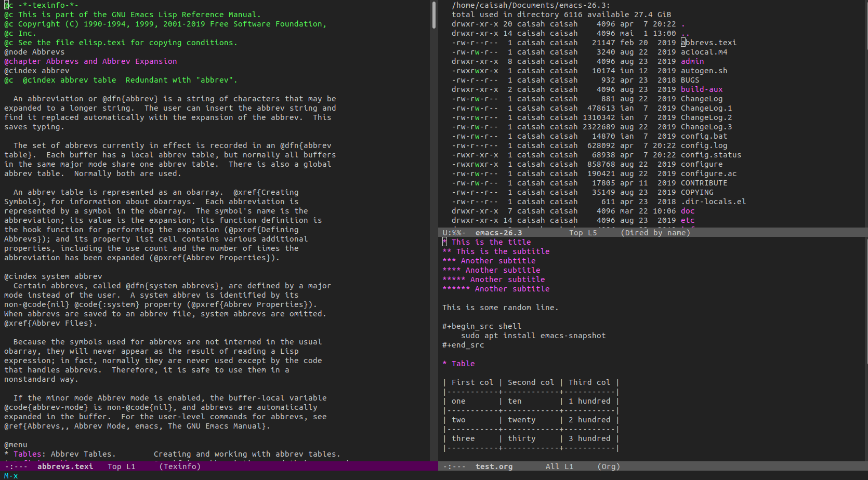The height and width of the screenshot is (480, 868).
Task: Fold the 'This is the subtitle' heading
Action: pos(502,251)
